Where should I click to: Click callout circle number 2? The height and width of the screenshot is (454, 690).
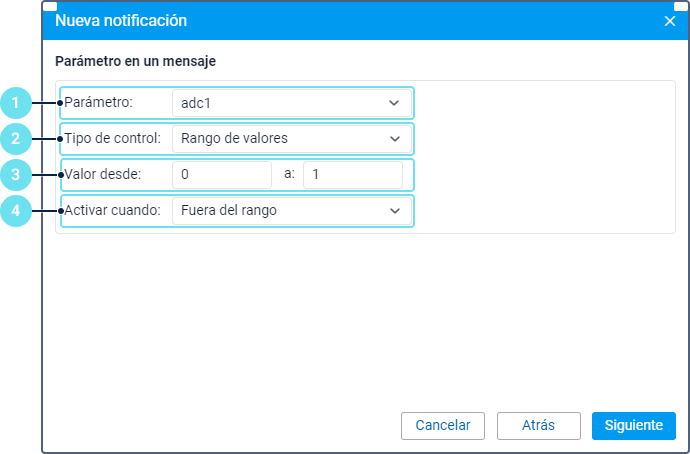click(x=16, y=139)
